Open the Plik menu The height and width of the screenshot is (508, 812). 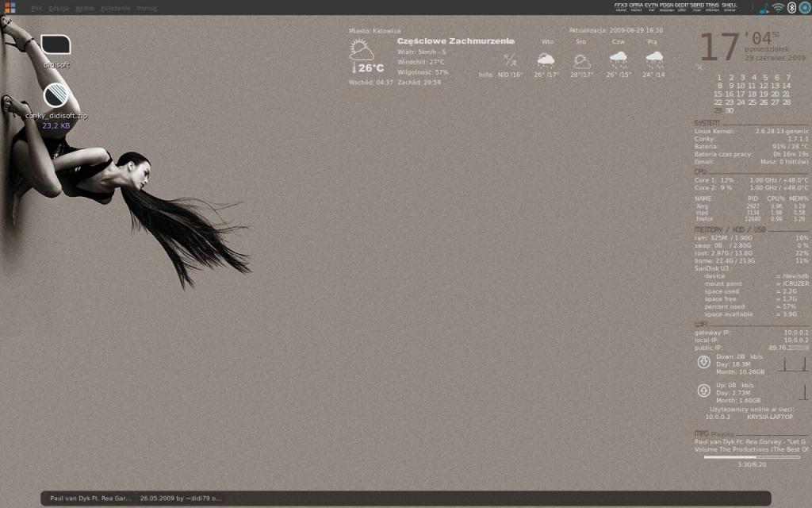point(36,8)
